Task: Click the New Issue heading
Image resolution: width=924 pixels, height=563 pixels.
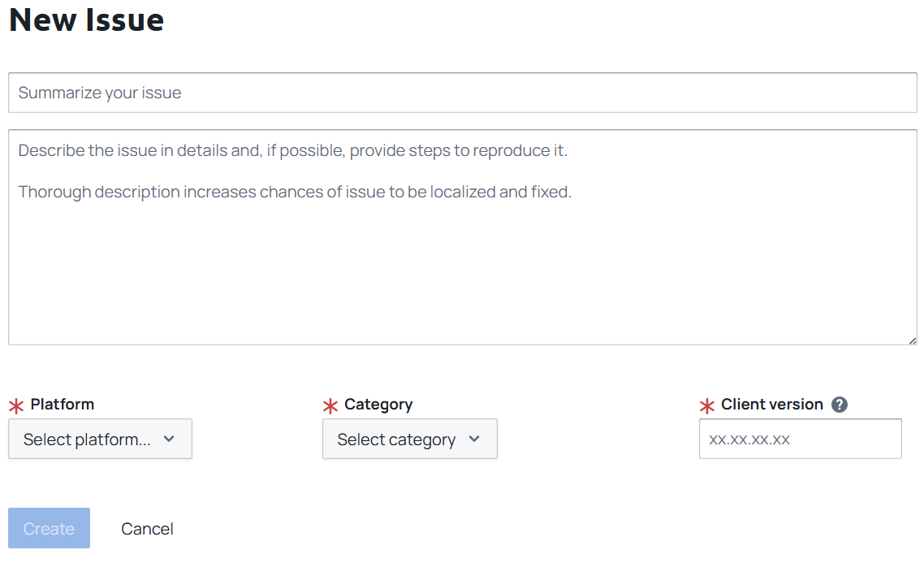Action: pyautogui.click(x=87, y=20)
